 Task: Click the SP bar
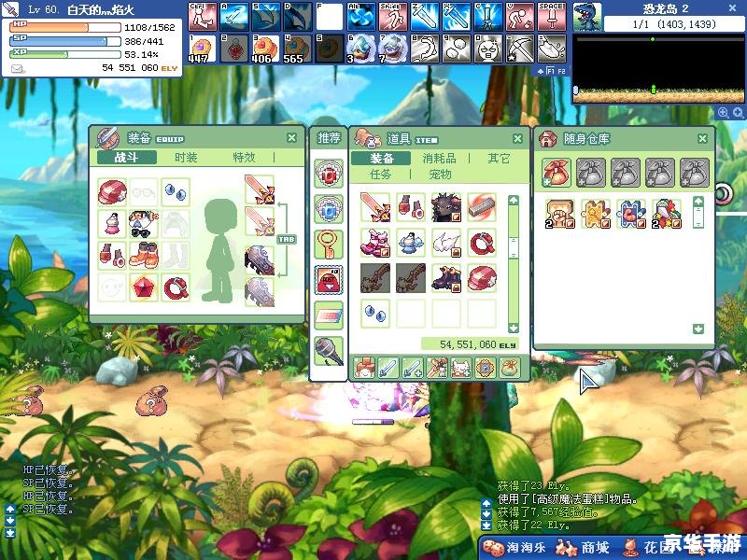click(x=65, y=41)
